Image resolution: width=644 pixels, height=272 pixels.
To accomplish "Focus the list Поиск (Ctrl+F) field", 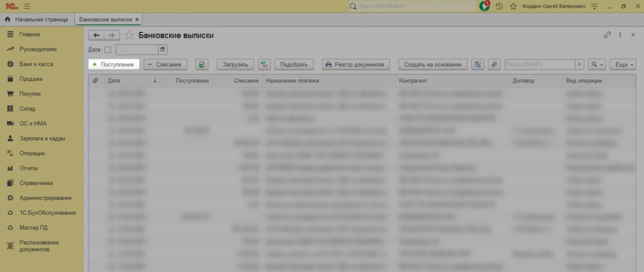I will (540, 64).
